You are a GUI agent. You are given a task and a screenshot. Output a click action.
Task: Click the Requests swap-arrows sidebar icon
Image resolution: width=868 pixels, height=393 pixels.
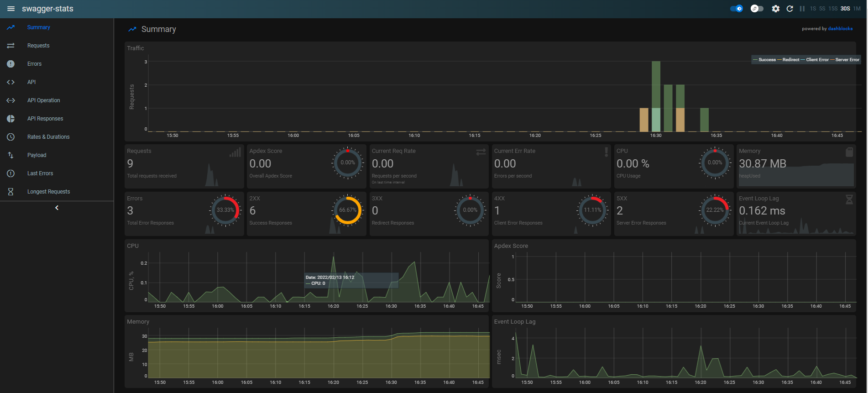coord(11,46)
